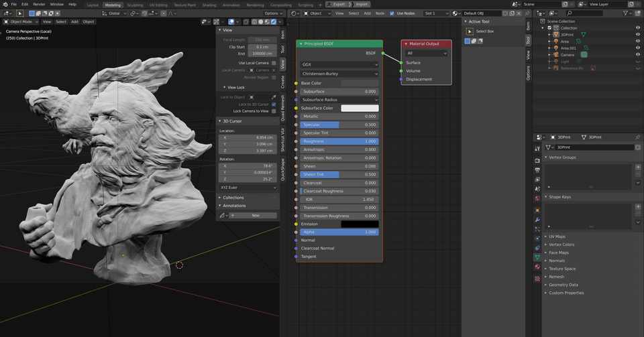Click the 3D cursor location X field
644x337 pixels.
point(248,138)
